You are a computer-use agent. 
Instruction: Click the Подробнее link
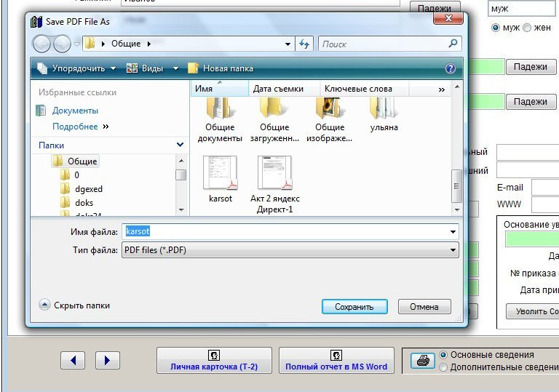pyautogui.click(x=75, y=127)
